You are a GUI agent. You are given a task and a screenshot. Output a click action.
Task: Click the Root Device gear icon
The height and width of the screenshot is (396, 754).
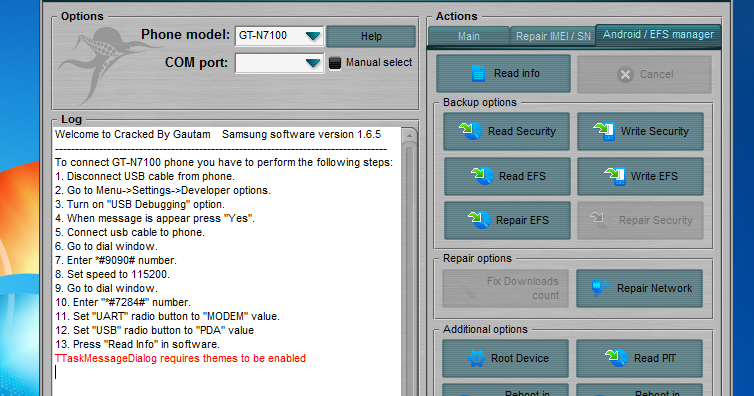477,358
